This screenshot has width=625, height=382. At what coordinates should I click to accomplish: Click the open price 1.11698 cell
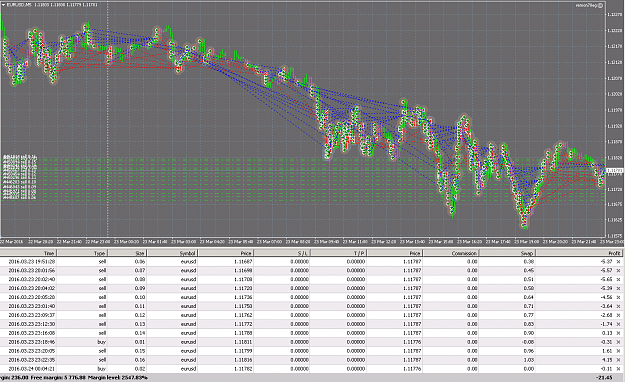pyautogui.click(x=244, y=270)
